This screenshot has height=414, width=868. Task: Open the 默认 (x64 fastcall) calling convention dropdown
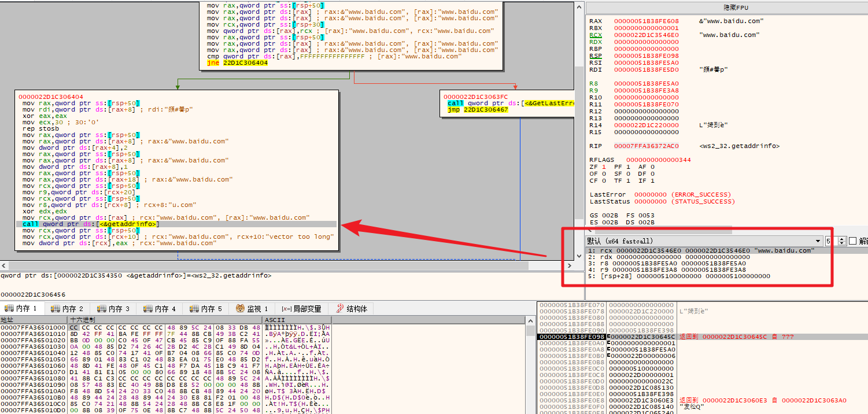pos(704,241)
